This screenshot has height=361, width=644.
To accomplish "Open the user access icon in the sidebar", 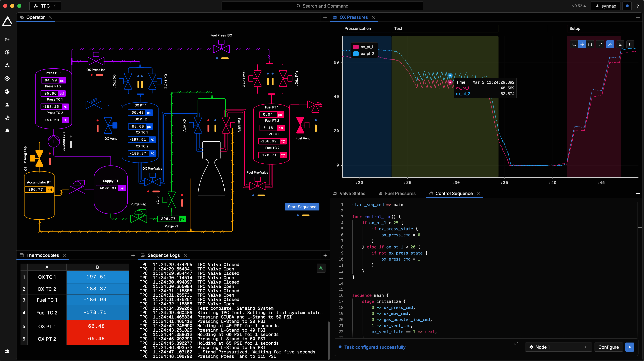I will 7,104.
